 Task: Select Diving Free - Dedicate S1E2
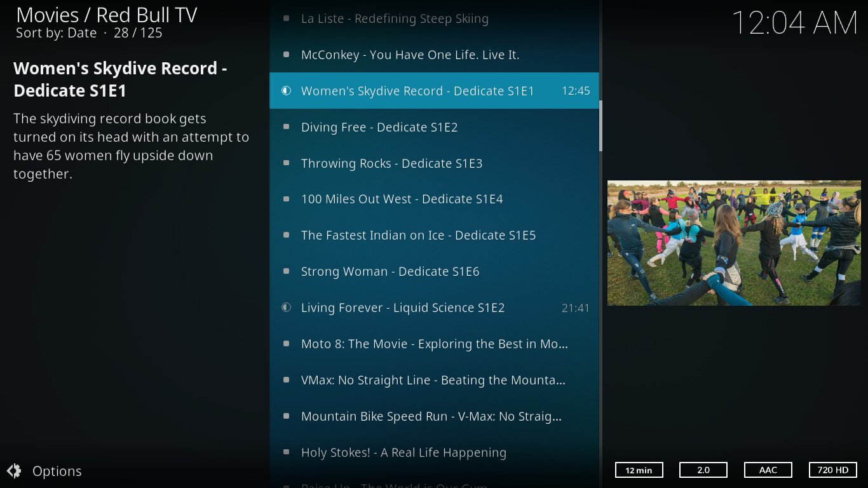pos(434,127)
